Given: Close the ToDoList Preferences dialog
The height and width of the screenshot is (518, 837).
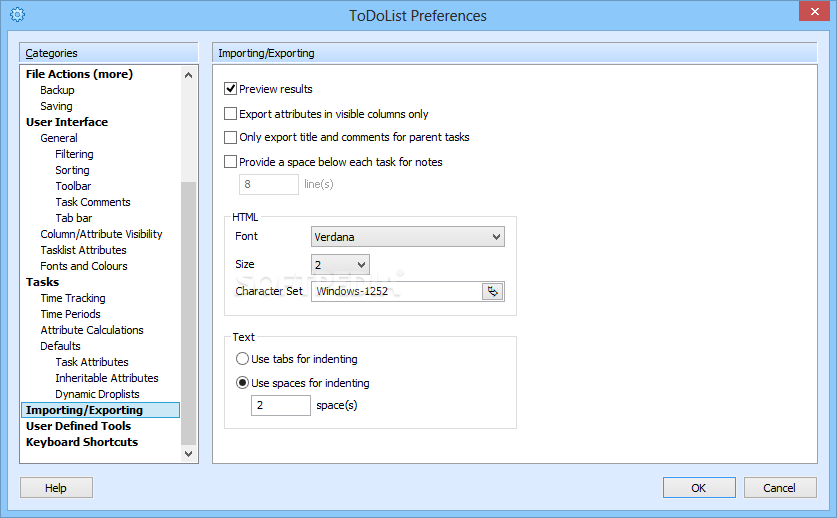Looking at the screenshot, I should tap(814, 11).
